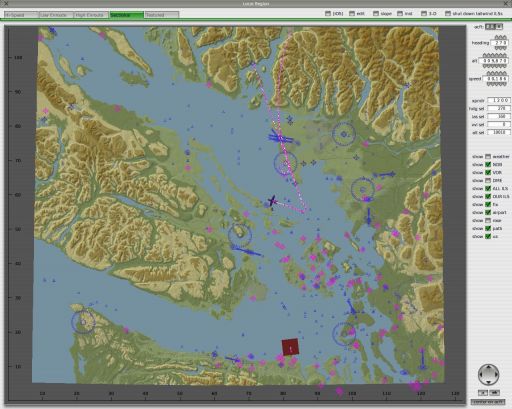This screenshot has height=409, width=512.
Task: Click the zoom out button below pan pad
Action: coord(483,393)
